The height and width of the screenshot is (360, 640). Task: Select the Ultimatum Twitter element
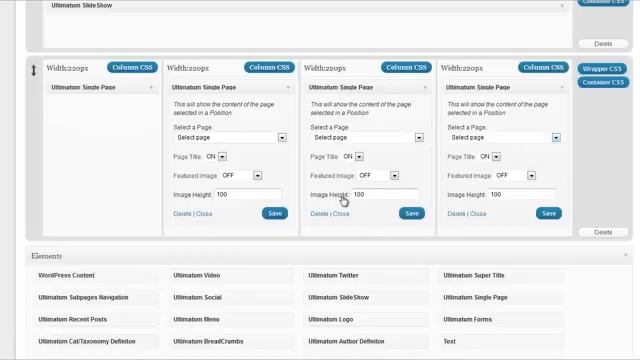(x=366, y=276)
